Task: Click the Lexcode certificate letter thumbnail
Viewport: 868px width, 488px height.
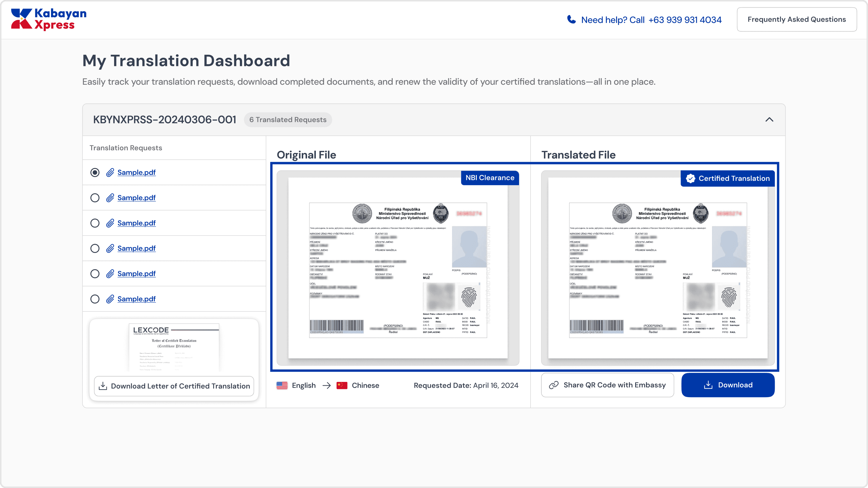Action: click(x=174, y=347)
